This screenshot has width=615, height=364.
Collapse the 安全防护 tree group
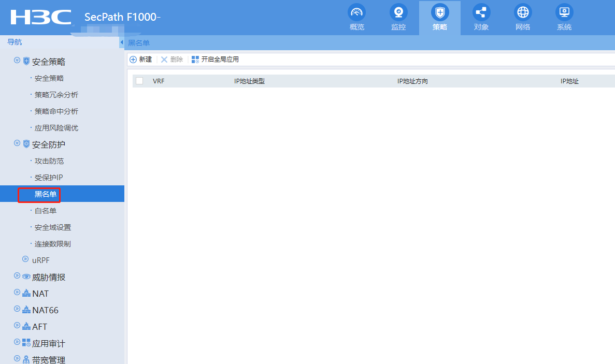point(17,142)
